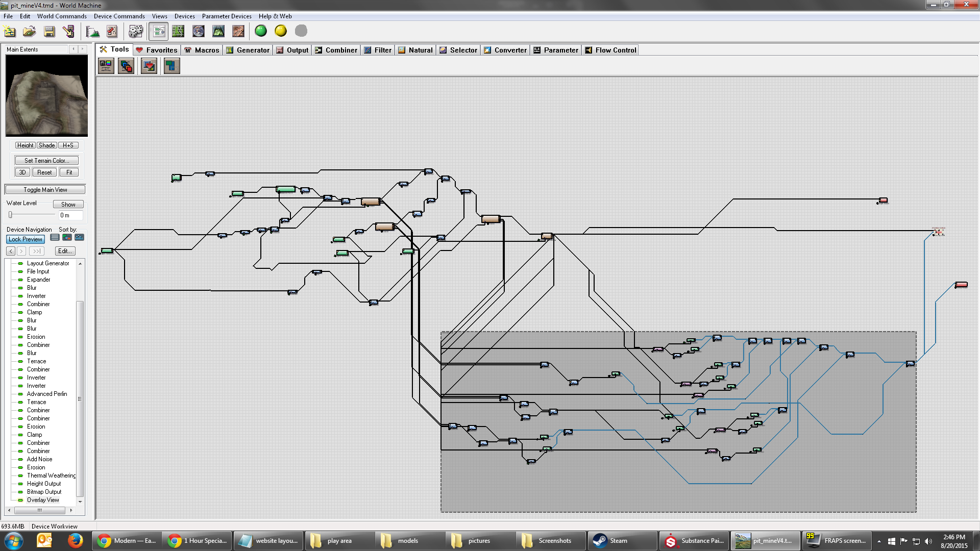Click the first Tools palette icon
Screen dimensions: 980x551
pos(106,66)
